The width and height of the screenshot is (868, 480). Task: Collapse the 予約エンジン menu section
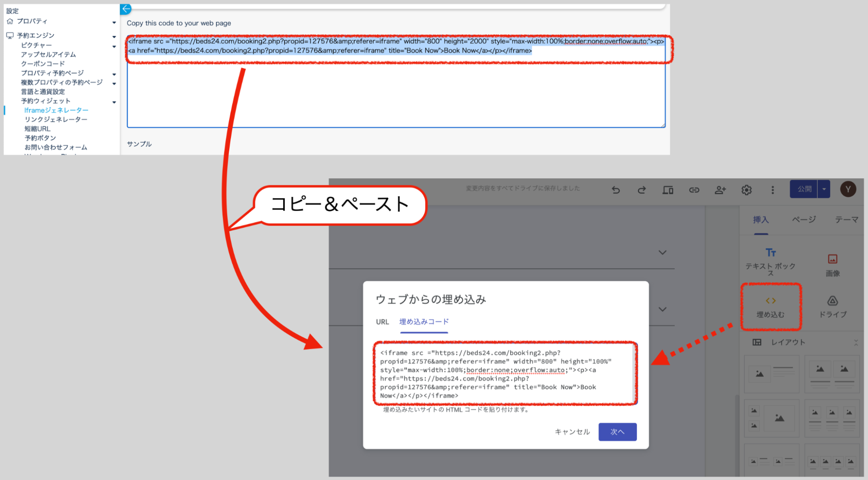(x=114, y=37)
